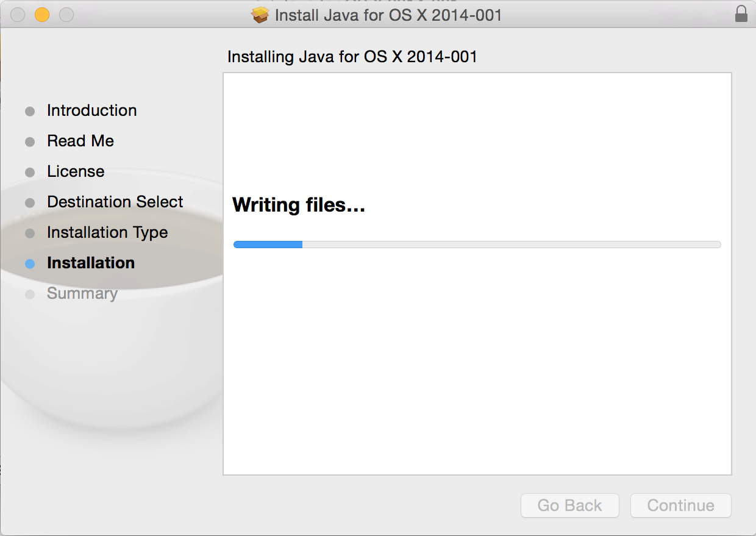Click the bullet beside Introduction step
Viewport: 756px width, 536px height.
[30, 112]
